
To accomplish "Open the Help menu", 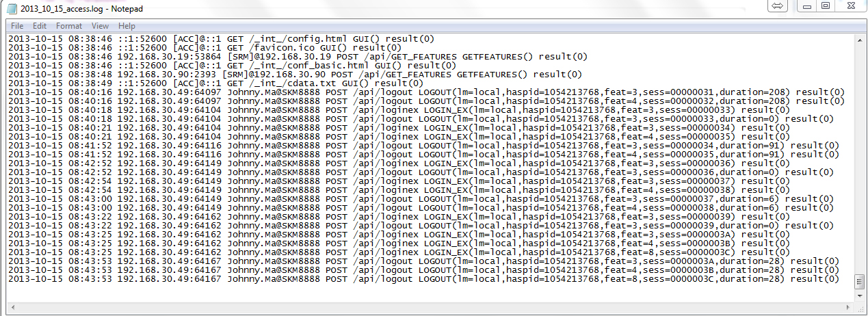I will pos(127,26).
